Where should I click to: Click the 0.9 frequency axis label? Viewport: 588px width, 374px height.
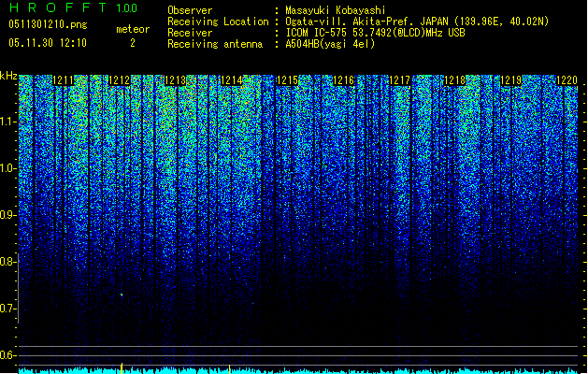7,215
